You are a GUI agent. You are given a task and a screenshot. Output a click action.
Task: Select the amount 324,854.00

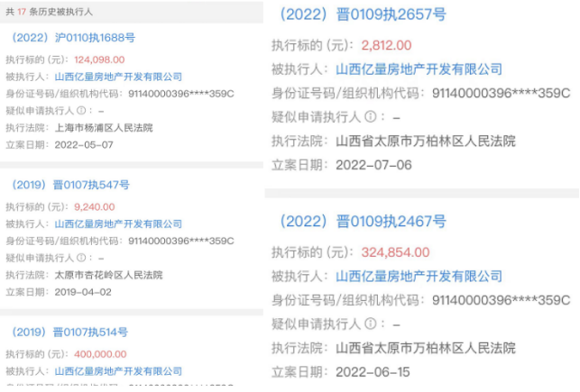(x=395, y=252)
